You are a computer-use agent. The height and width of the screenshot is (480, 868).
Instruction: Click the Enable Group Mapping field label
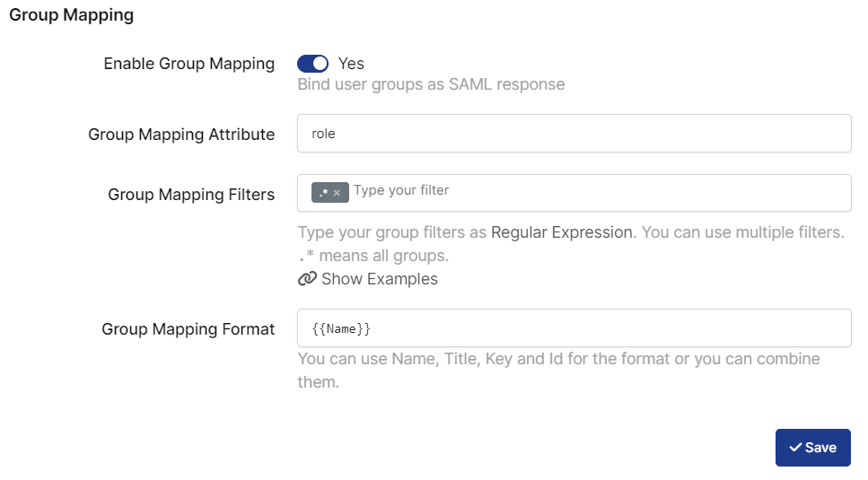pos(189,64)
